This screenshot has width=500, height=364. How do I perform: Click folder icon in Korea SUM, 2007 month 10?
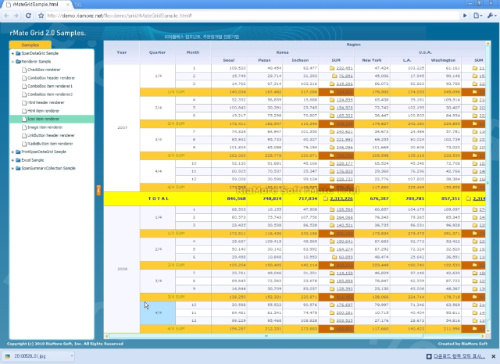(332, 164)
